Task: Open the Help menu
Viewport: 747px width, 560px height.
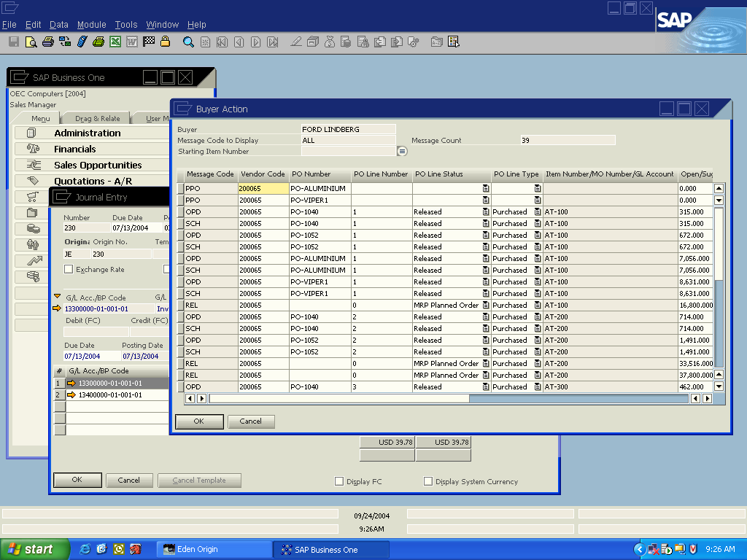Action: [196, 25]
